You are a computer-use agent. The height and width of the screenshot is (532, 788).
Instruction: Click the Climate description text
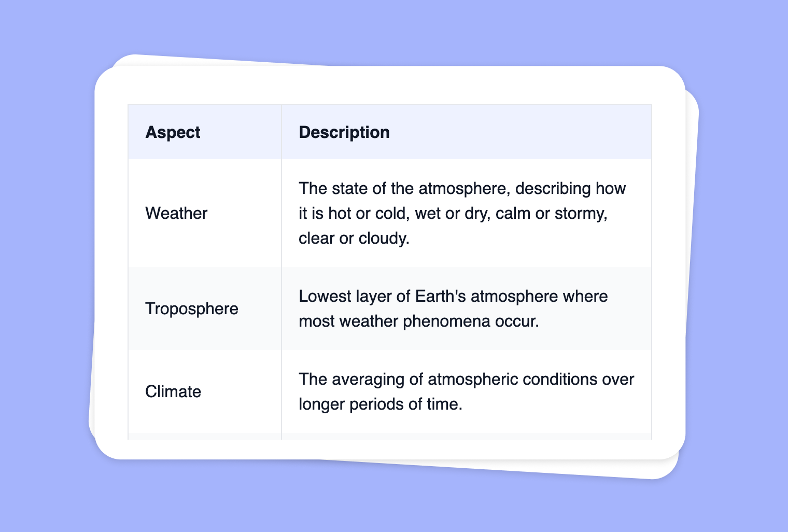(x=467, y=391)
